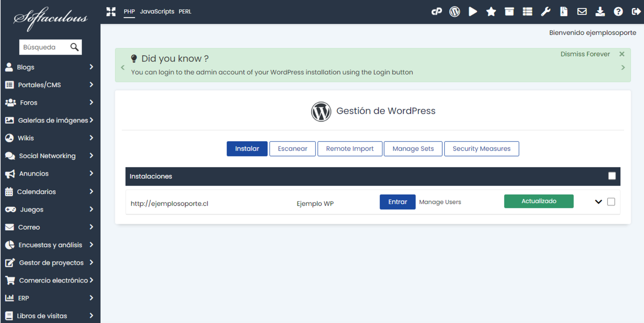Click the demos play icon

pyautogui.click(x=473, y=12)
